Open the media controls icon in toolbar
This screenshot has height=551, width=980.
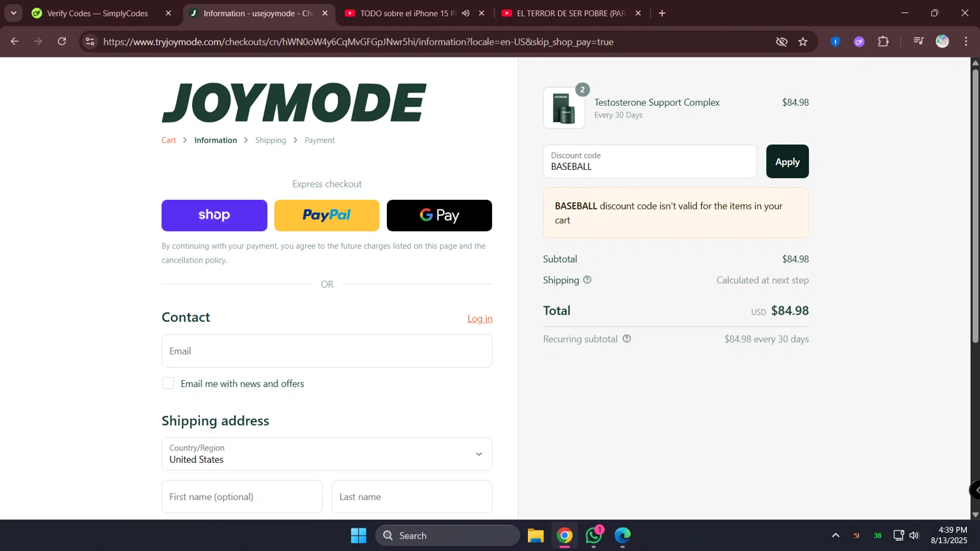[919, 42]
